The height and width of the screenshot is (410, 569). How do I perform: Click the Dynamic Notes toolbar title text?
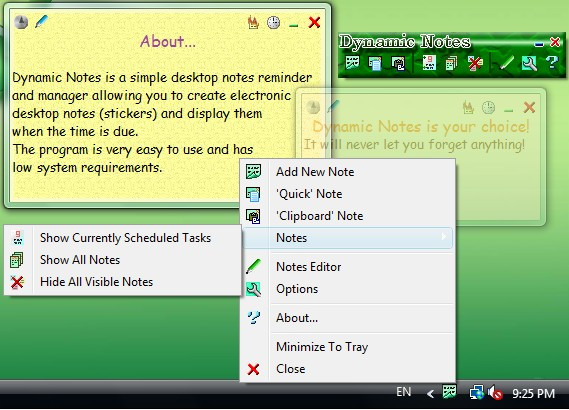click(x=405, y=42)
